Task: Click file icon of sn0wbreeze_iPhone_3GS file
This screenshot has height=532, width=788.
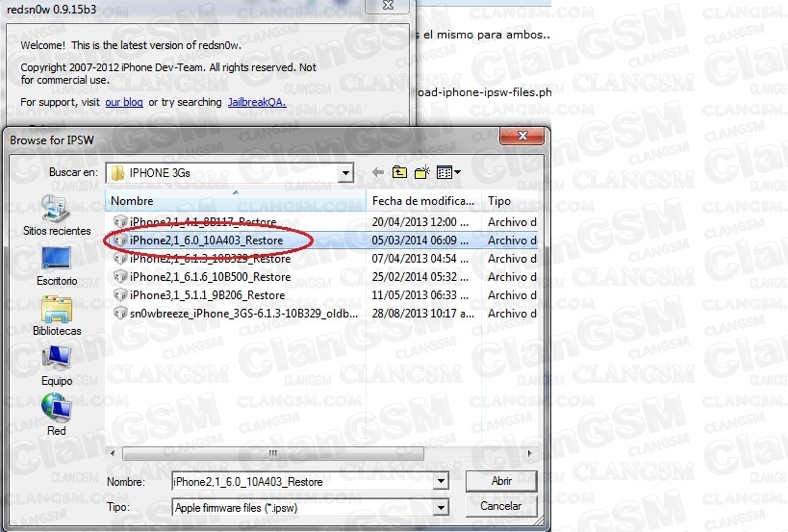Action: [x=120, y=314]
